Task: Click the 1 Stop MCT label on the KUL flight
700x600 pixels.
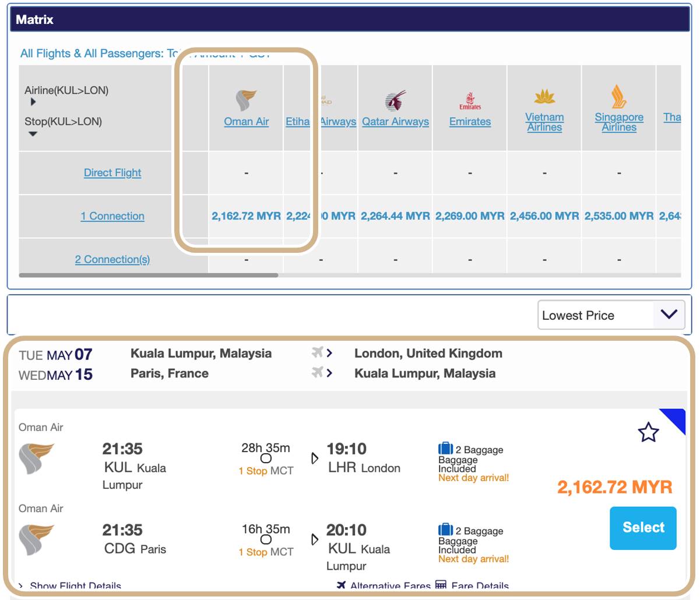Action: (266, 471)
